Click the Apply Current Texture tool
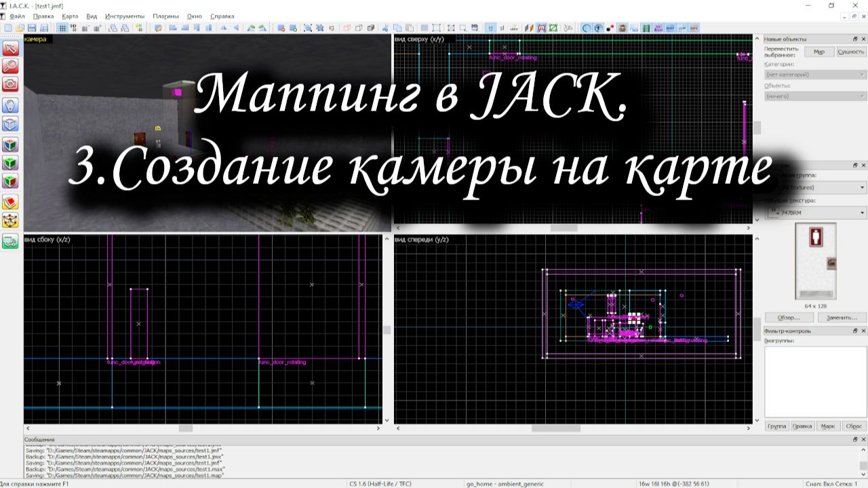 coord(10,163)
